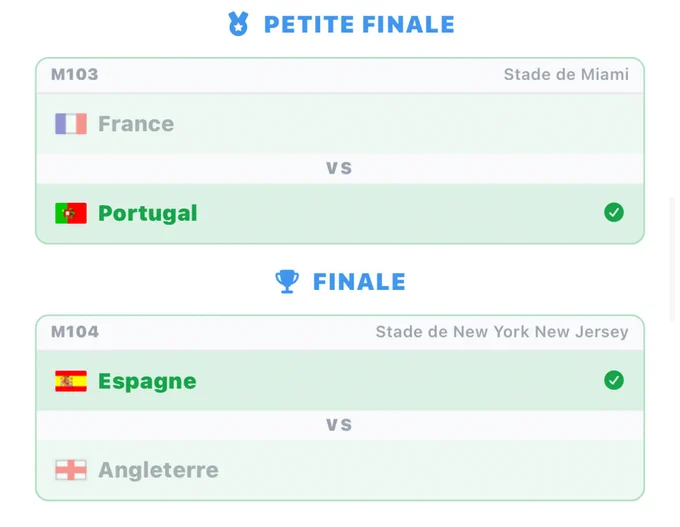Image resolution: width=680 pixels, height=527 pixels.
Task: Click the scrollbar on the right edge
Action: click(672, 259)
